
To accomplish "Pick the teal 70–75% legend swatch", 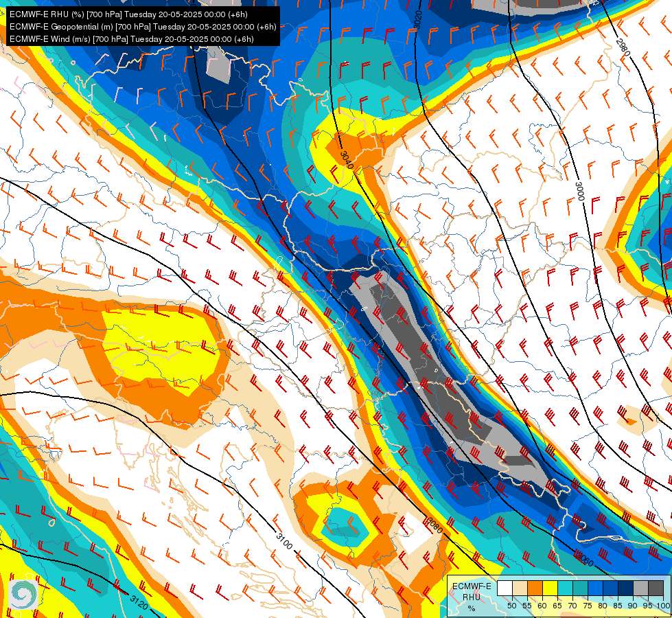I will 581,588.
